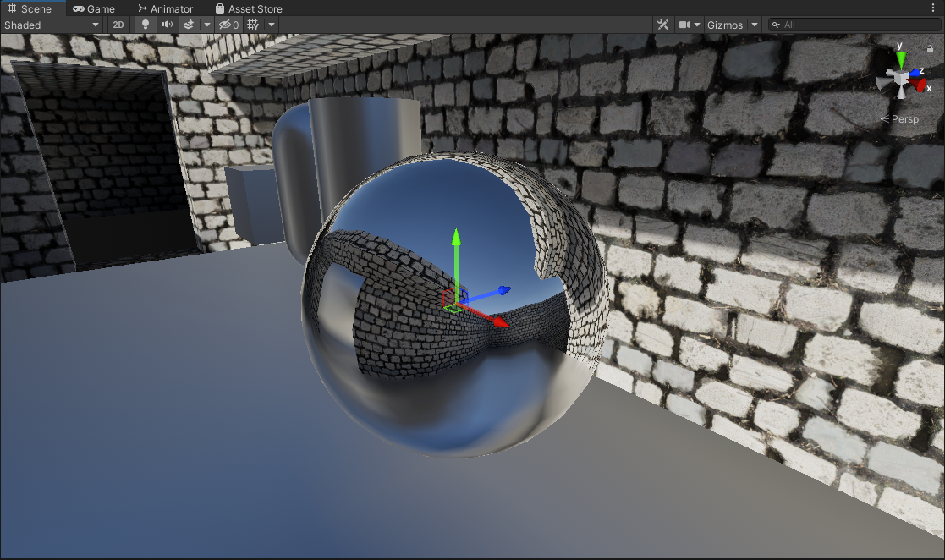Open the scene camera settings icon
The image size is (945, 560).
coord(685,25)
